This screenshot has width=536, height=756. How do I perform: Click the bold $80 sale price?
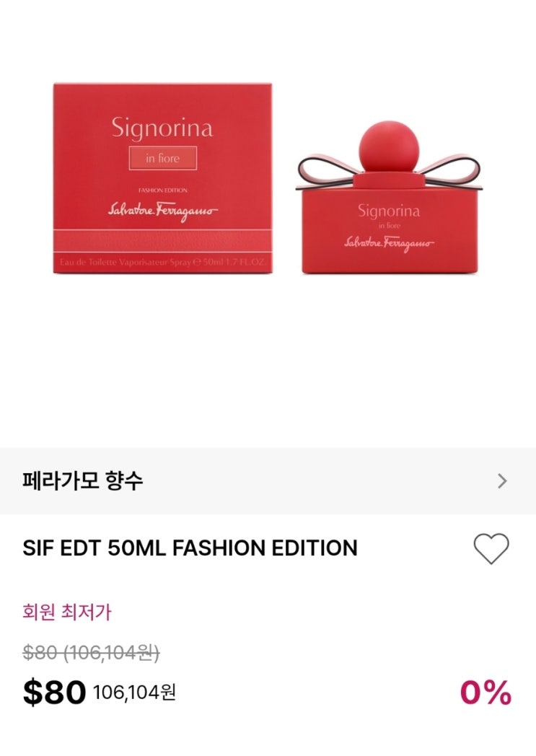pos(55,693)
